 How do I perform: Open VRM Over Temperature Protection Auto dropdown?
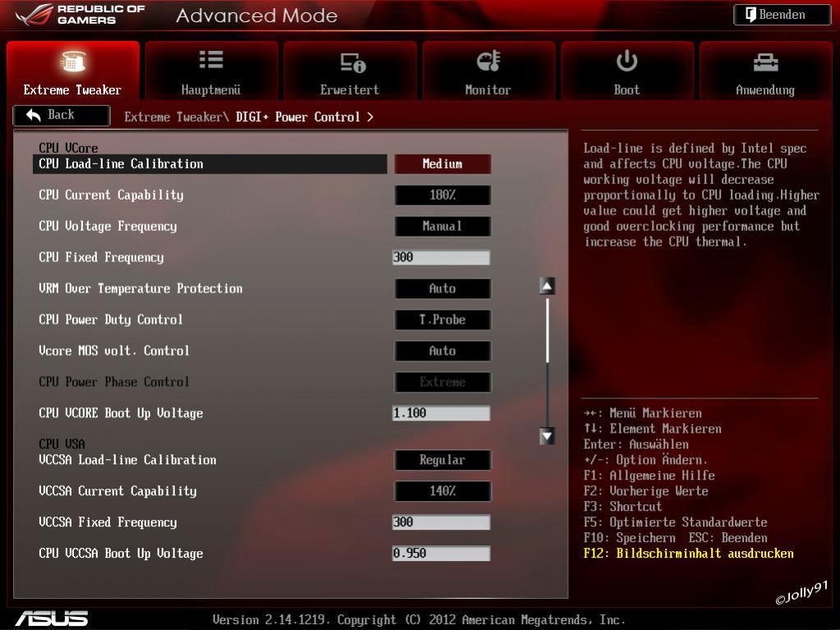[443, 288]
